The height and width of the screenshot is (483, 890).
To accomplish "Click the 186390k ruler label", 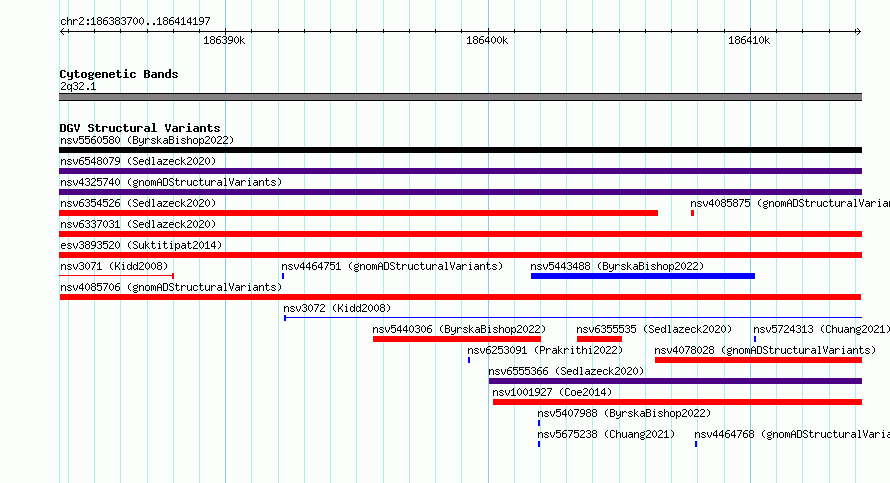I will (x=224, y=41).
